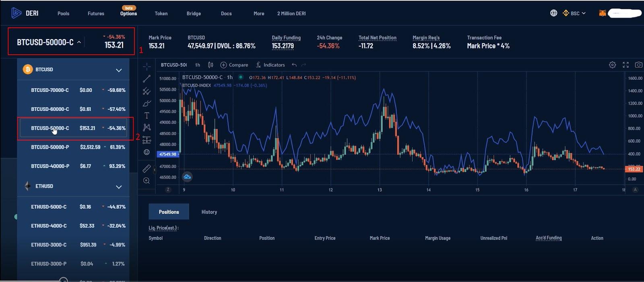The width and height of the screenshot is (644, 282).
Task: Click the undo arrow in chart toolbar
Action: coord(294,65)
